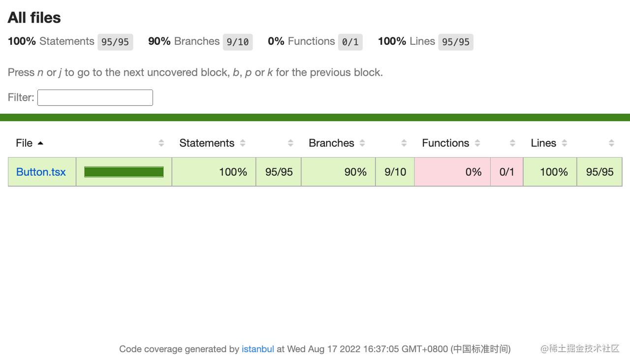
Task: Click the sort icon beside Lines header
Action: pos(565,143)
